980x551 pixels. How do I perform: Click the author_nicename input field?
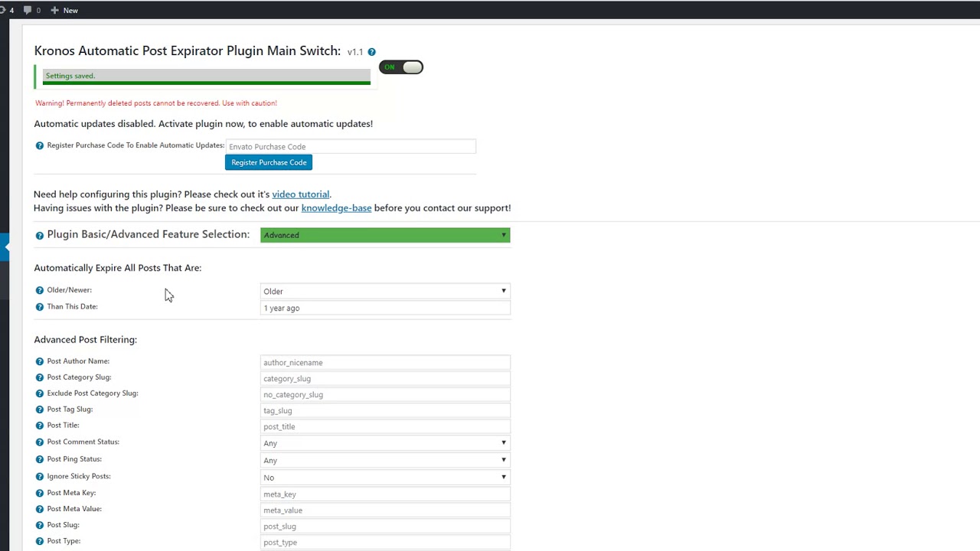coord(385,363)
